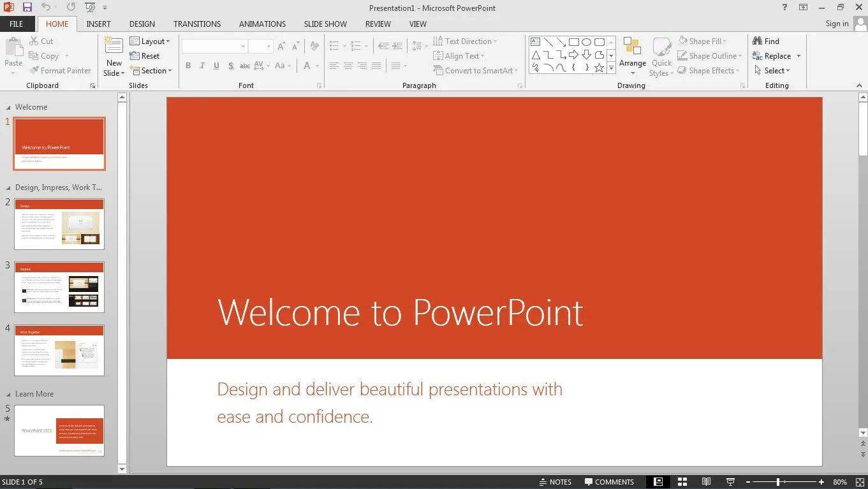Click the New Slide icon
This screenshot has width=868, height=489.
click(x=114, y=45)
